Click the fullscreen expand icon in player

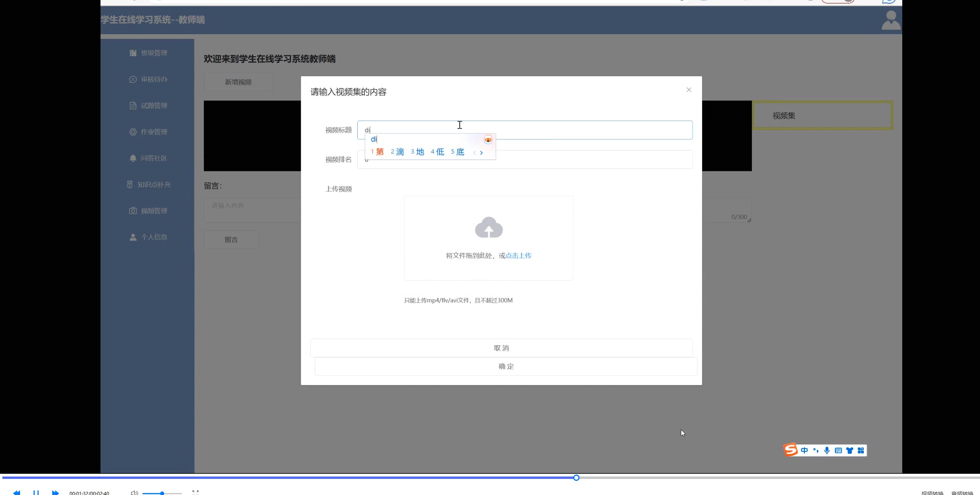click(196, 492)
